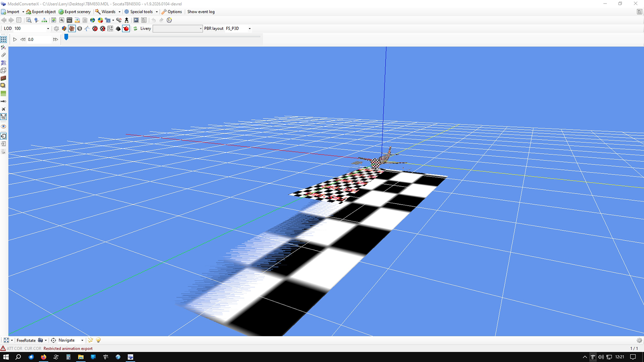
Task: Toggle the red teapot icon
Action: point(126,29)
